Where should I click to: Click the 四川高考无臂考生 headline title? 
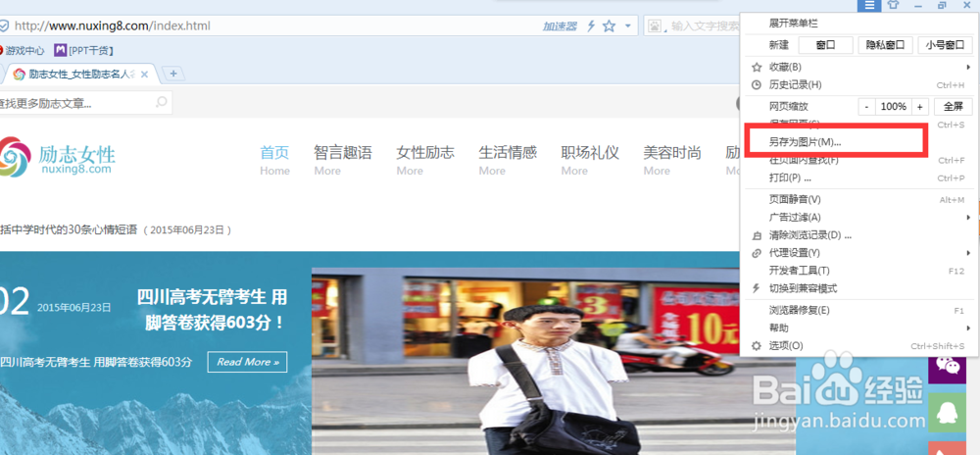(212, 309)
